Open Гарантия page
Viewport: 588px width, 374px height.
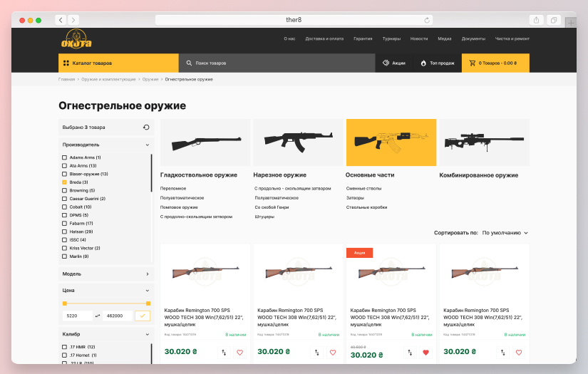point(363,38)
